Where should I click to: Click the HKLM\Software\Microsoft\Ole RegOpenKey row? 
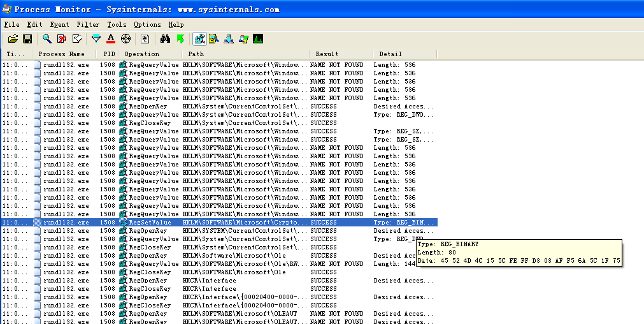(x=219, y=255)
